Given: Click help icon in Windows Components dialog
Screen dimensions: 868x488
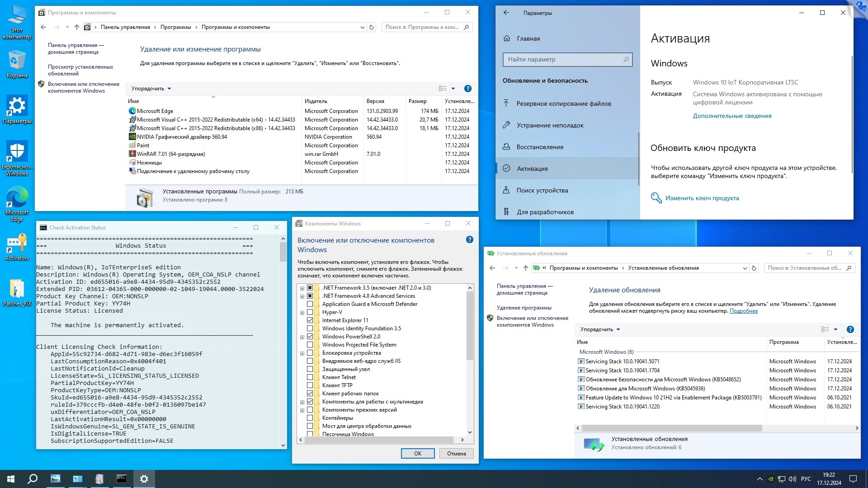Looking at the screenshot, I should (469, 240).
